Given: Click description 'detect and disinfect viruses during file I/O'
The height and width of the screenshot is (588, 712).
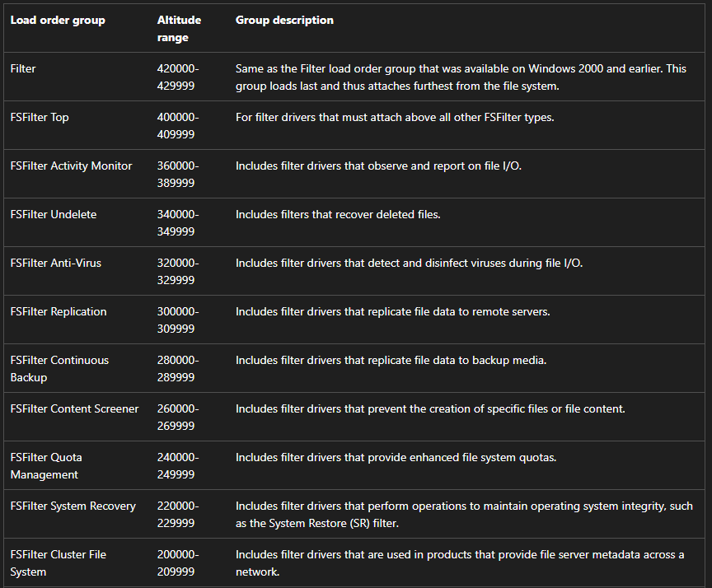Looking at the screenshot, I should (409, 263).
